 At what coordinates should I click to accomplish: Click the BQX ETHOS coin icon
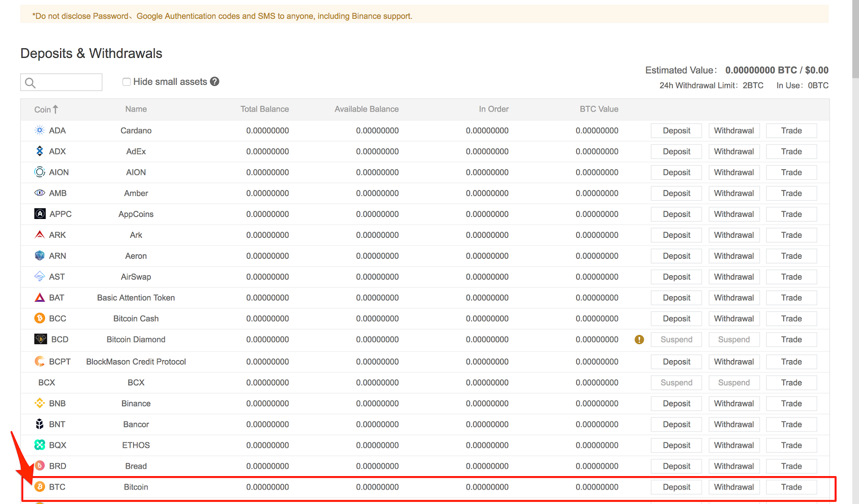[40, 445]
